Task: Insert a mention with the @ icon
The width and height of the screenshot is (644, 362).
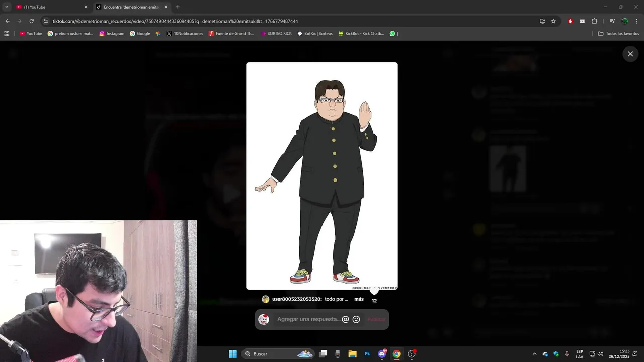Action: coord(345,319)
